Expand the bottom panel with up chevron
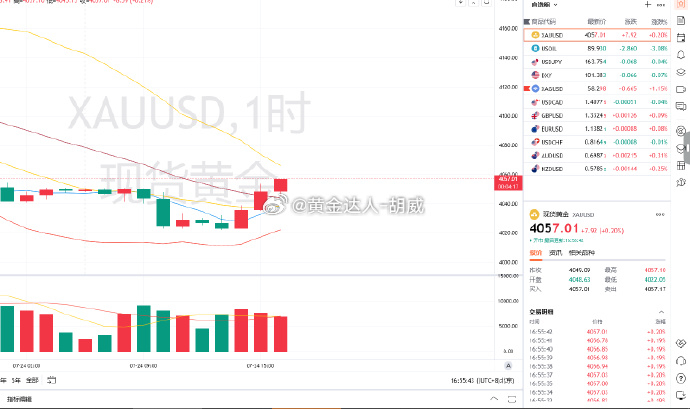 pyautogui.click(x=494, y=399)
